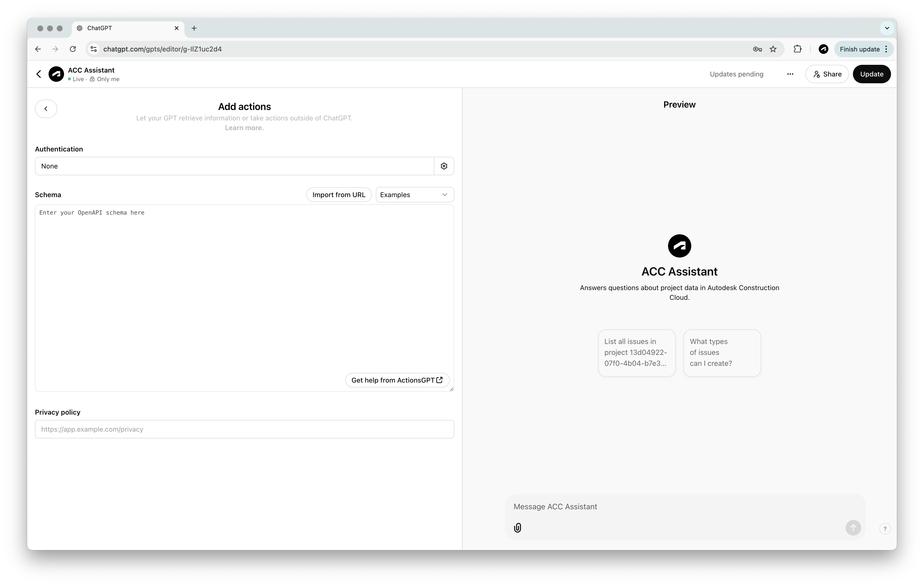Click the authentication settings gear icon
This screenshot has width=924, height=586.
coord(444,166)
